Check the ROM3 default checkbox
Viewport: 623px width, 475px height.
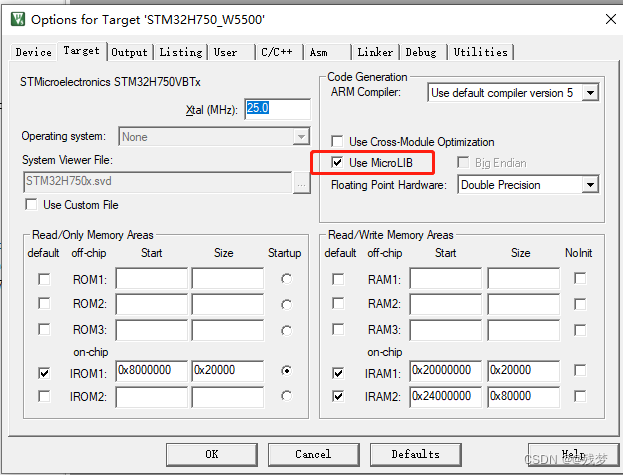pyautogui.click(x=44, y=329)
